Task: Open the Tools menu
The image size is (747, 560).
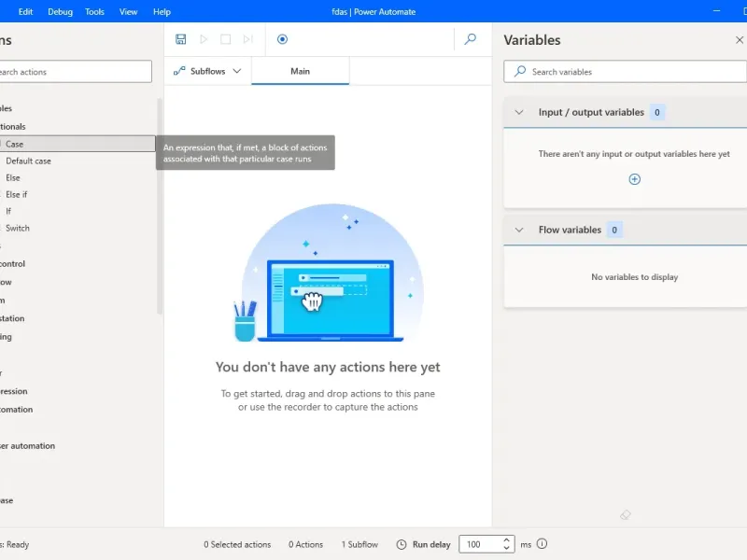Action: pos(94,11)
